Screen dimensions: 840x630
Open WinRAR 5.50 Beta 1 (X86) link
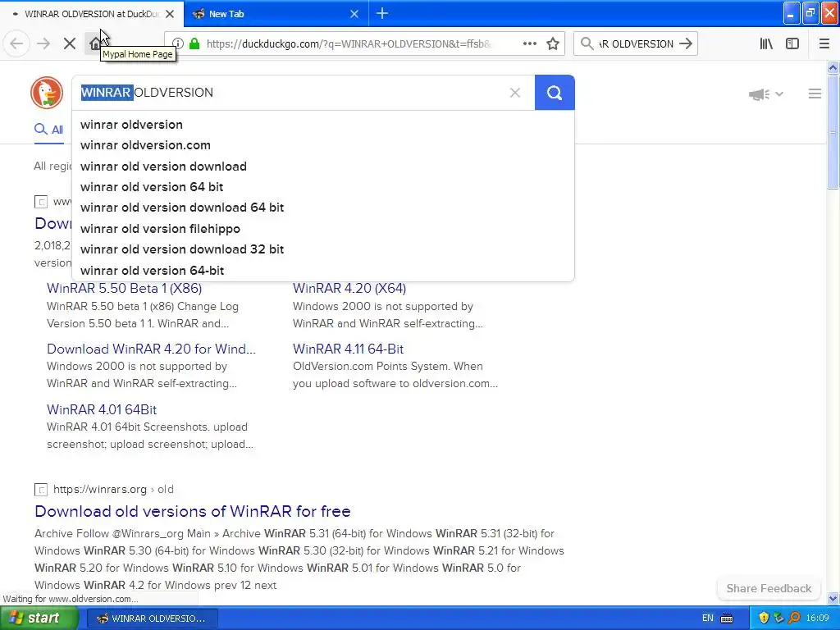(x=125, y=288)
